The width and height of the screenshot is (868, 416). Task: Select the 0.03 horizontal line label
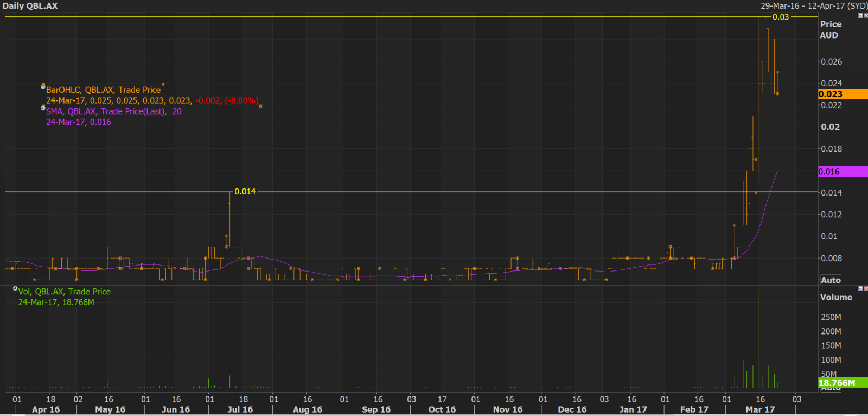point(781,17)
